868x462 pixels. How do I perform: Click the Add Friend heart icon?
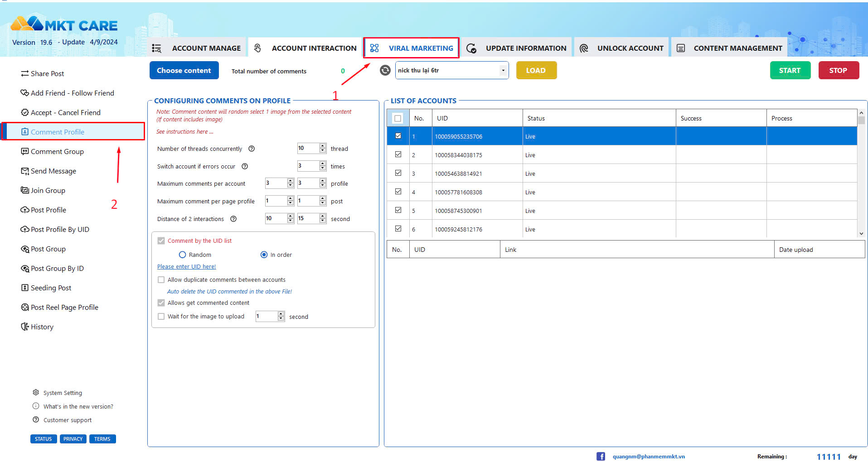pos(25,93)
